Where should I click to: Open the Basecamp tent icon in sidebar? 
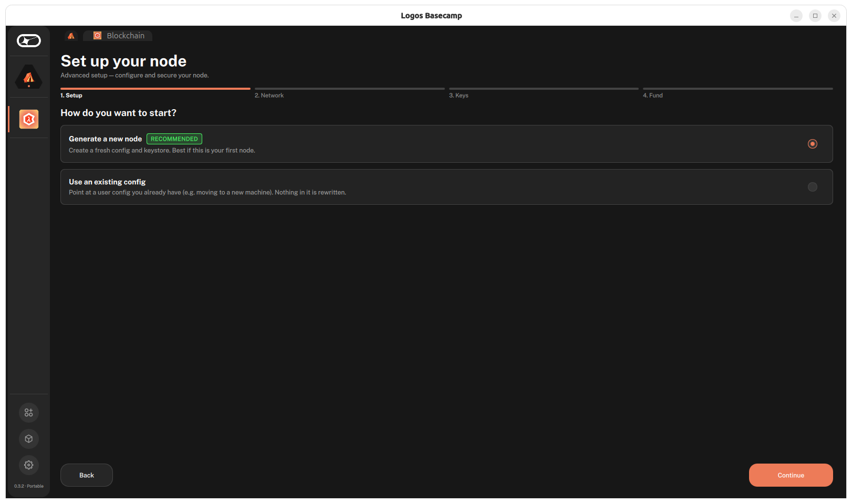29,77
